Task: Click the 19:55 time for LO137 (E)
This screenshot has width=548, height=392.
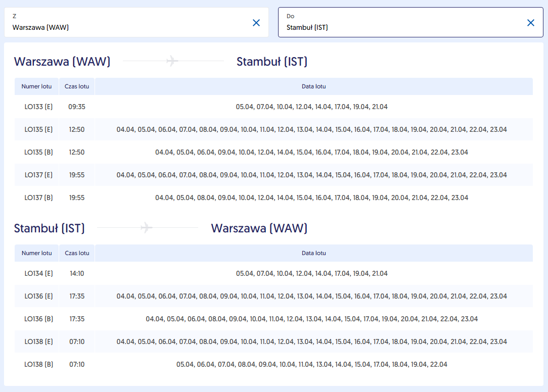Action: click(x=77, y=175)
